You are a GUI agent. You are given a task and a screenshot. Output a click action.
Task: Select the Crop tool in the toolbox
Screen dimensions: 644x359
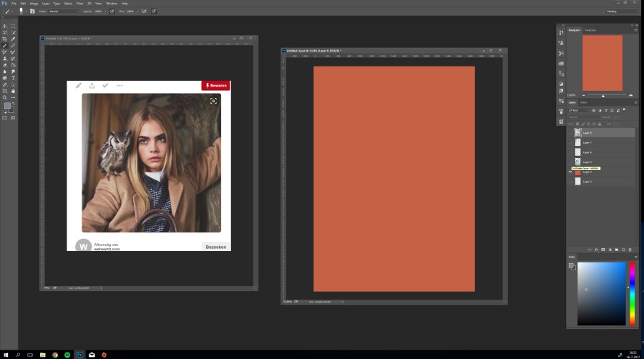[x=6, y=39]
